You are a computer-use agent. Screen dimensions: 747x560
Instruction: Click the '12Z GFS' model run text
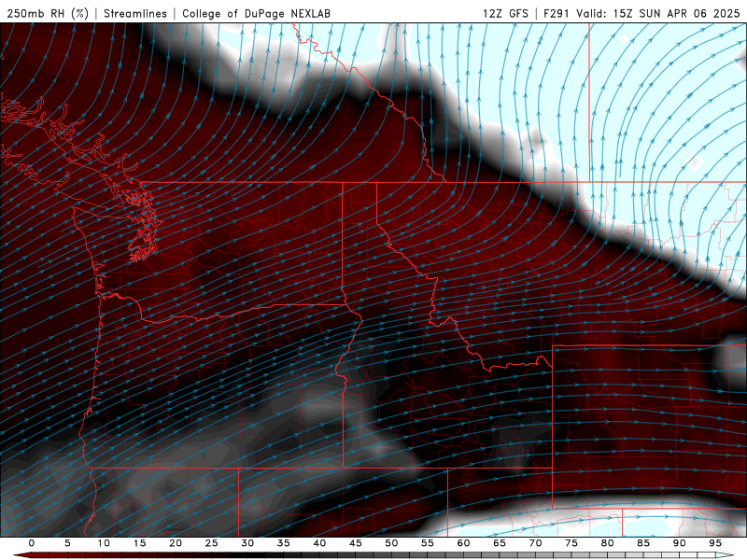(505, 13)
